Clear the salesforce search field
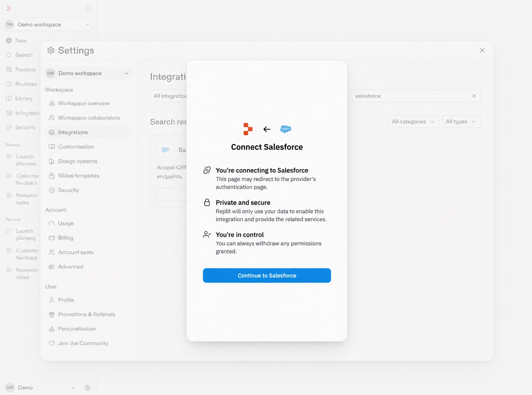532x395 pixels. (x=474, y=96)
